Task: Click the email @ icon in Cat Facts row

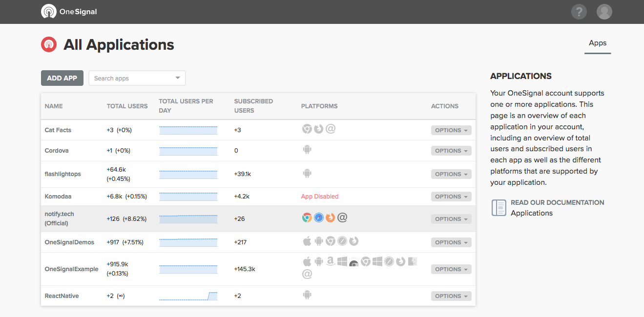Action: (331, 129)
